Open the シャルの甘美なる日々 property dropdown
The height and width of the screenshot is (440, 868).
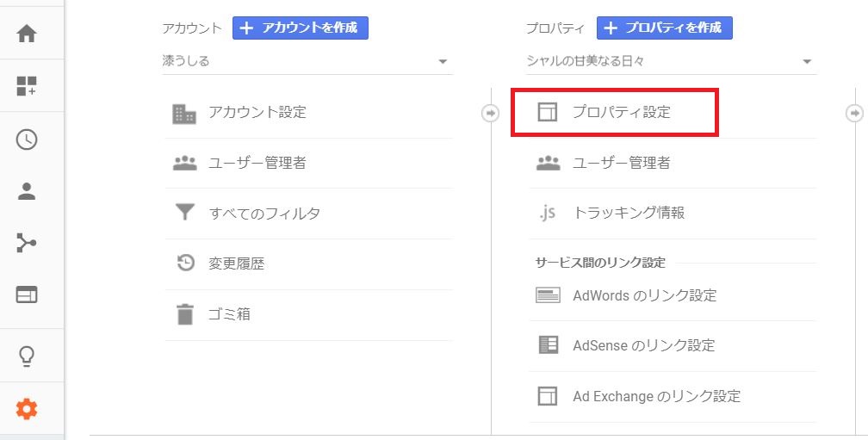[x=672, y=61]
